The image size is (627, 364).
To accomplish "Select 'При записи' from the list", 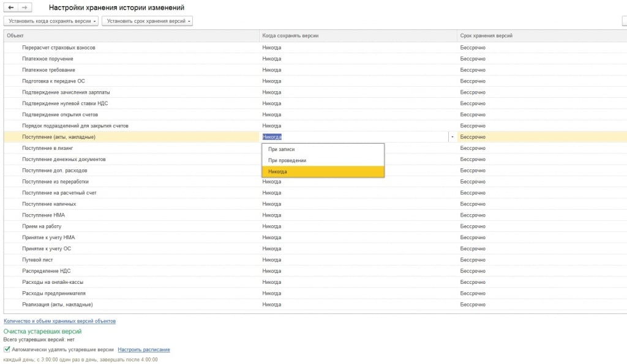I will 282,149.
